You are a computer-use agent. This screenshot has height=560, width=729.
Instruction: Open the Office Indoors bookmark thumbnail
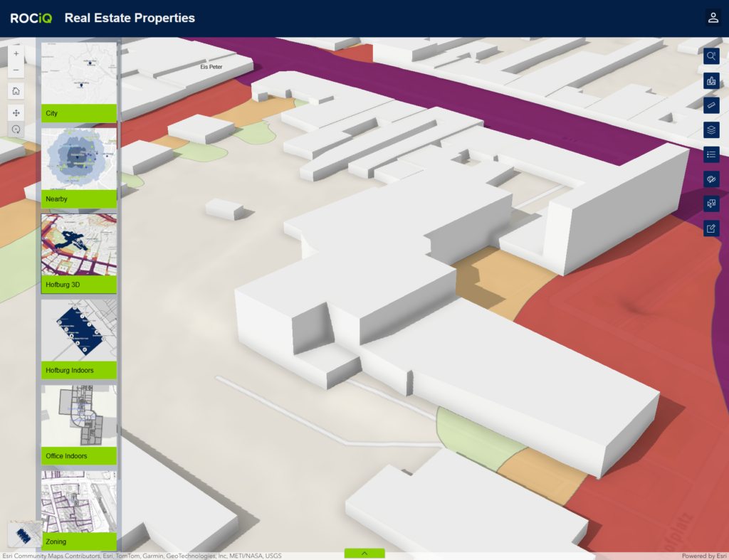[79, 416]
